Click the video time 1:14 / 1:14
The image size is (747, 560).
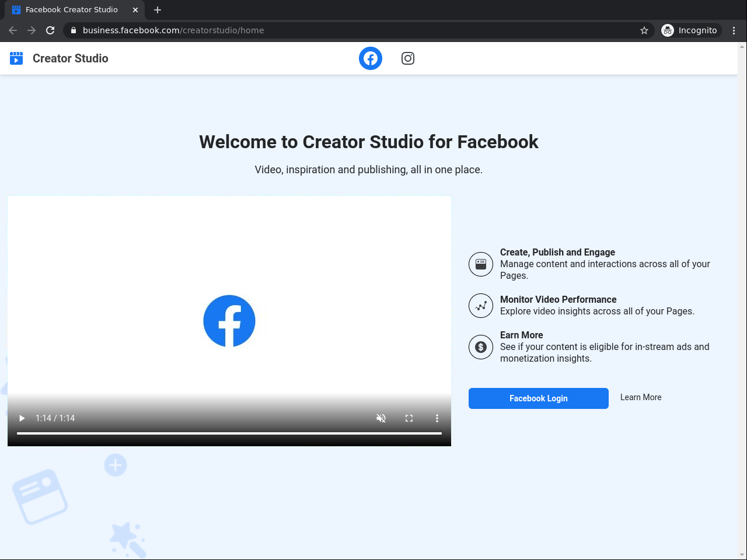[x=55, y=418]
